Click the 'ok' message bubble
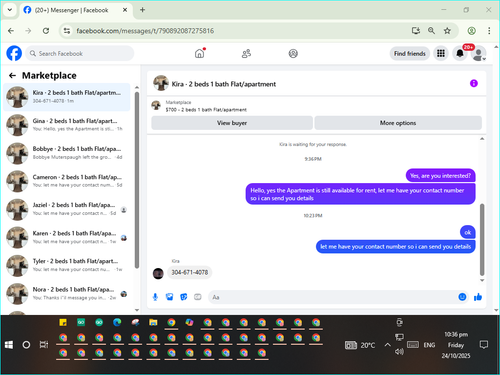Screen dimensions: 500x375 pyautogui.click(x=468, y=232)
